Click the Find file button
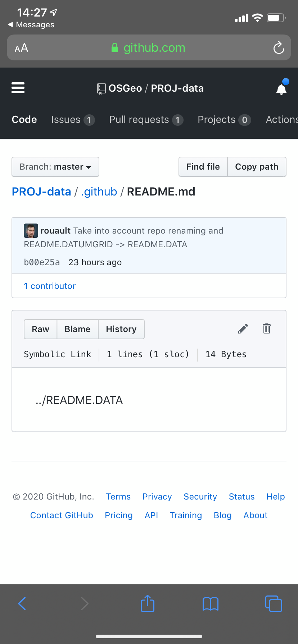The image size is (298, 644). pyautogui.click(x=203, y=166)
